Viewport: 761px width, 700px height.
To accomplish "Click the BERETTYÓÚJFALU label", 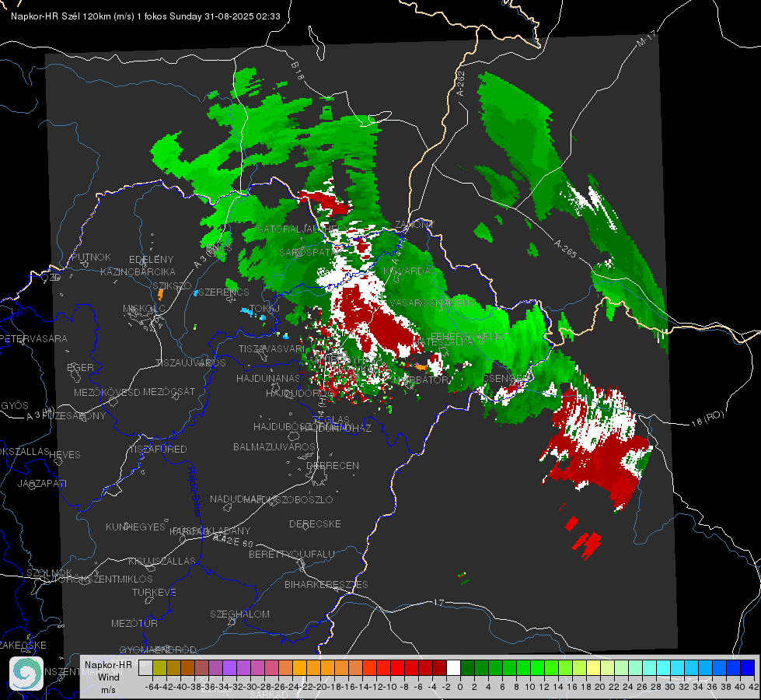I will point(291,554).
